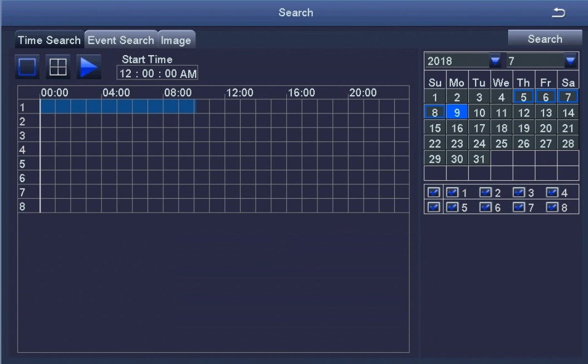The image size is (588, 364).
Task: Toggle the channel 4 checkbox
Action: (x=552, y=193)
